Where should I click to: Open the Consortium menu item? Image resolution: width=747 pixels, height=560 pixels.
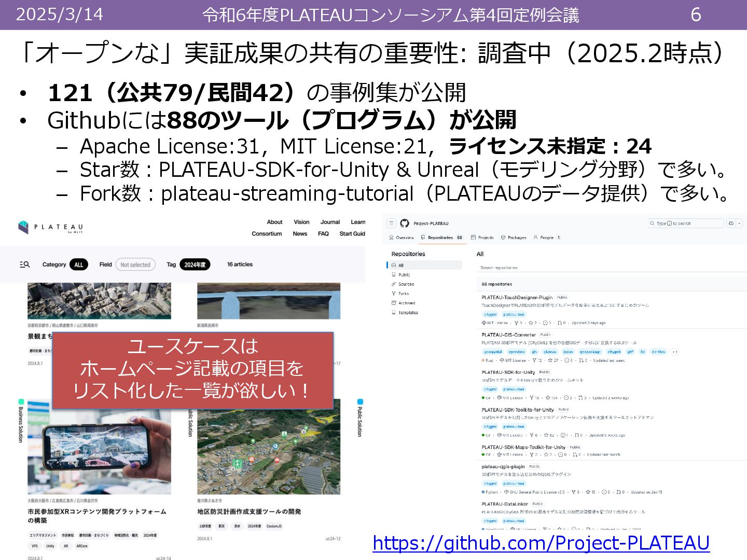pos(267,234)
